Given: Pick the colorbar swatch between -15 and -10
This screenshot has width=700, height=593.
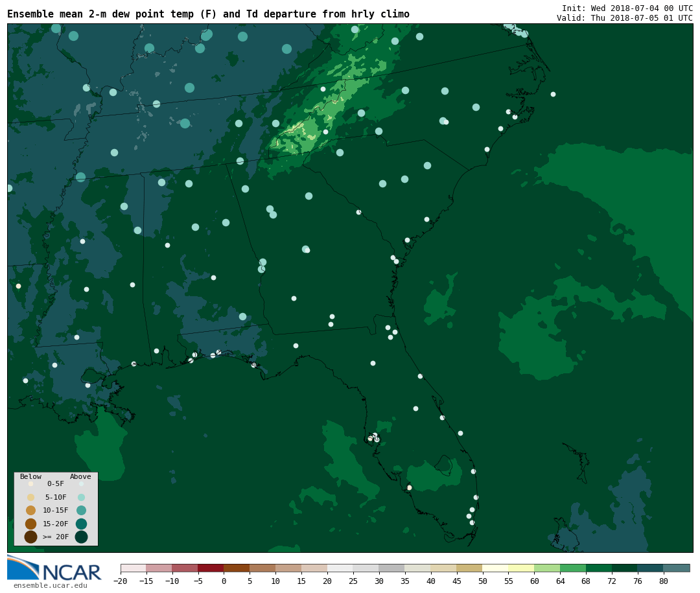Looking at the screenshot, I should click(x=159, y=568).
